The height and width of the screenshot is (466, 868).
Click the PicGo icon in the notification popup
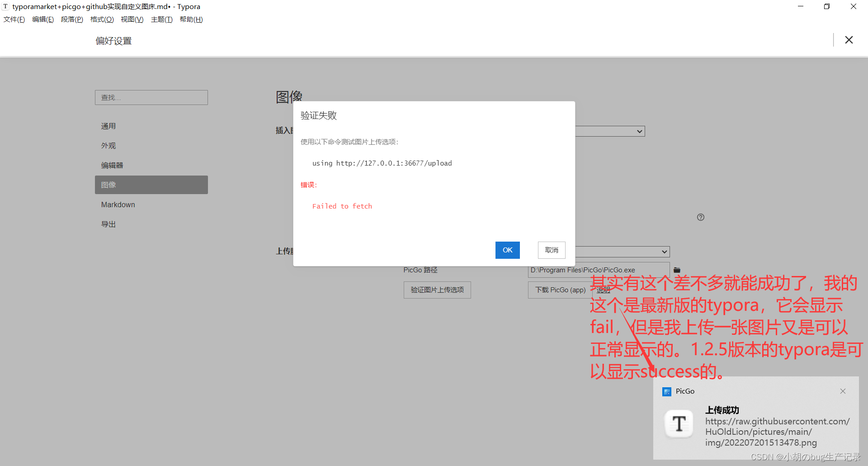[x=666, y=391]
